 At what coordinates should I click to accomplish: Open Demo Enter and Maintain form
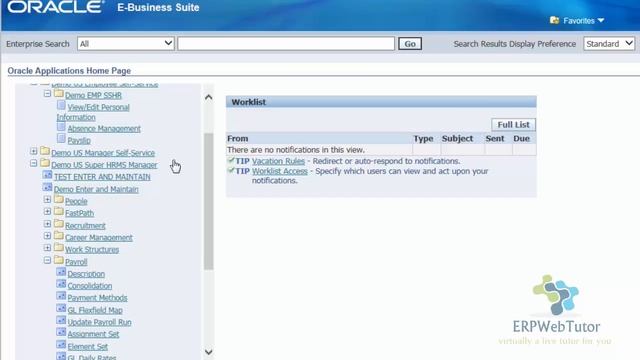click(x=96, y=189)
